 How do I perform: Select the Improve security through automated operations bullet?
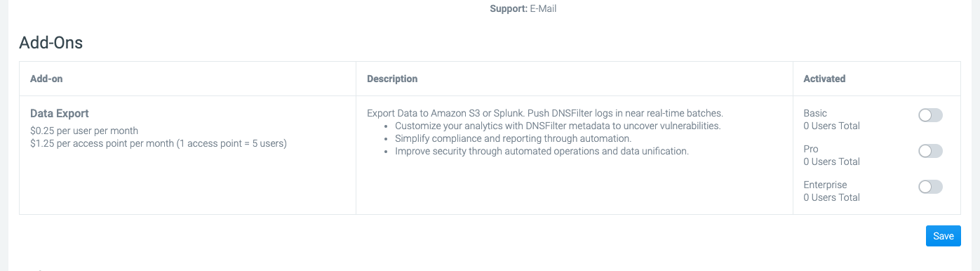(542, 151)
